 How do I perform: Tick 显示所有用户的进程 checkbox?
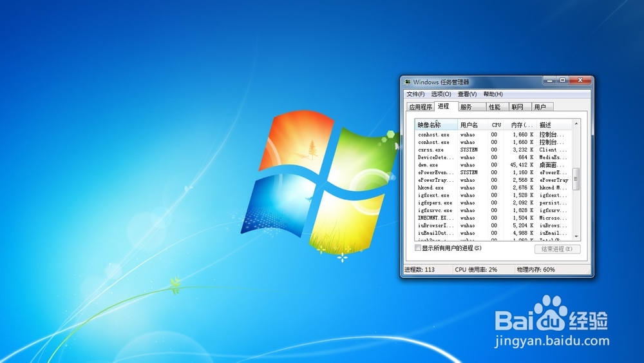[418, 248]
